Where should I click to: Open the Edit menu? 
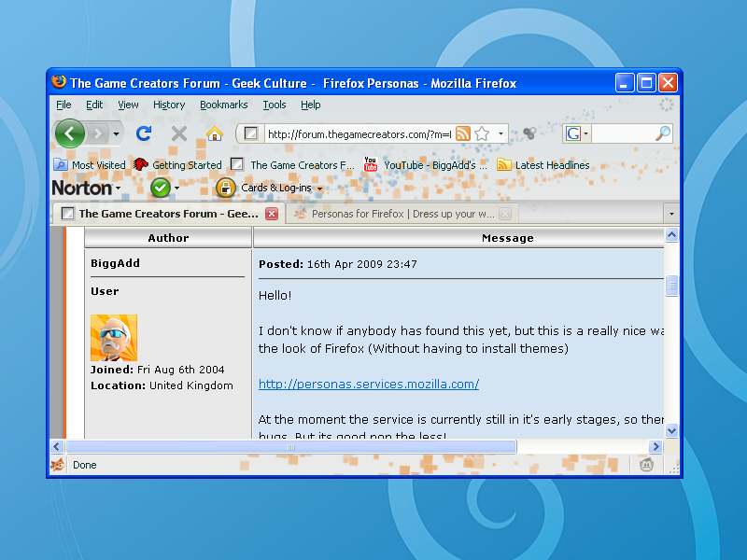[94, 105]
